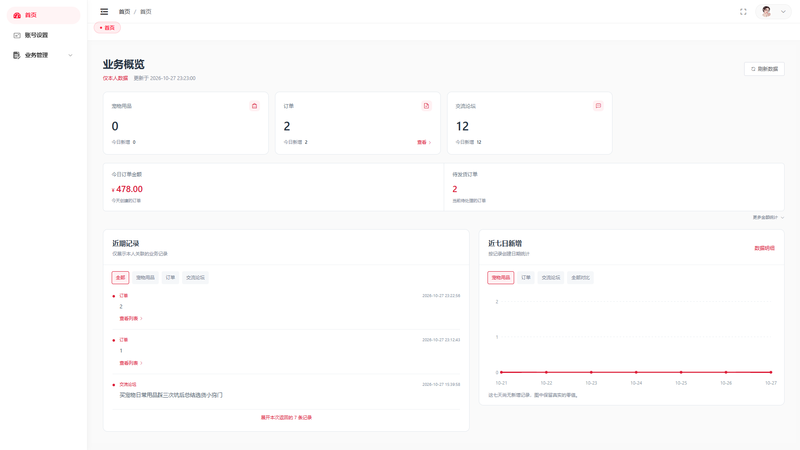Click the first 首页 breadcrumb link
Image resolution: width=800 pixels, height=450 pixels.
[124, 12]
